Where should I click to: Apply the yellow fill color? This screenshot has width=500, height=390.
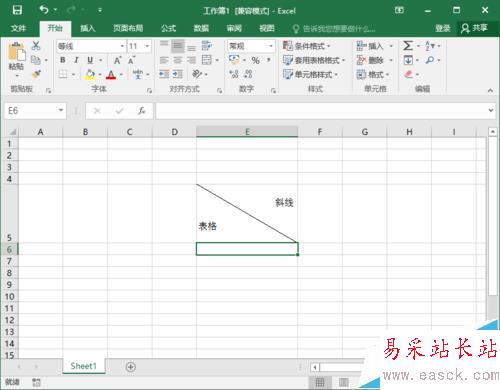point(90,74)
